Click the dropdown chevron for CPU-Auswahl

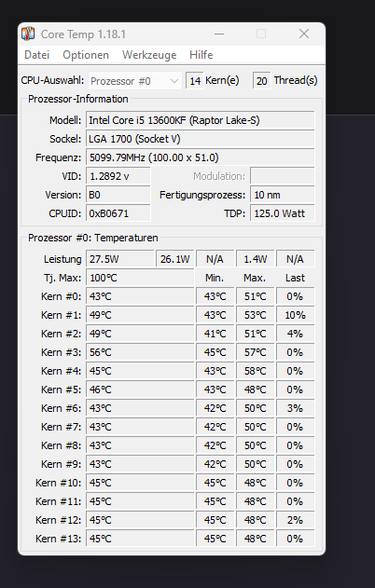pos(174,81)
